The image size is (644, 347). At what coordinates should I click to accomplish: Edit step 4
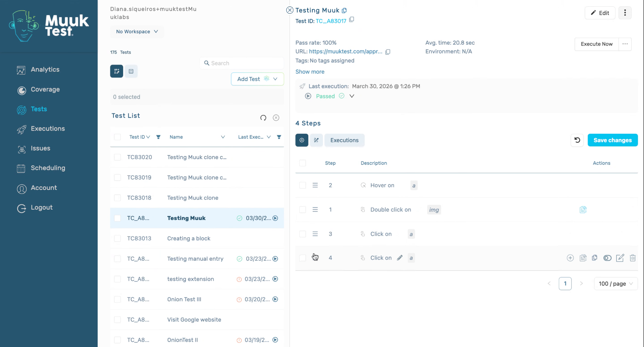[x=620, y=258]
